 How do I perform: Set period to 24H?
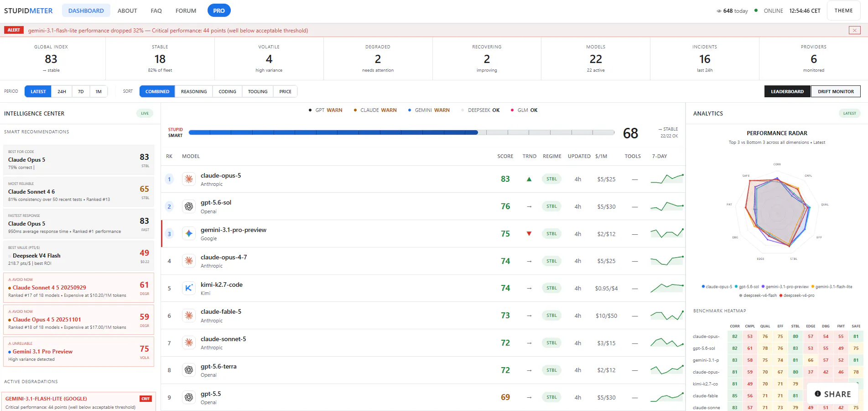point(62,91)
